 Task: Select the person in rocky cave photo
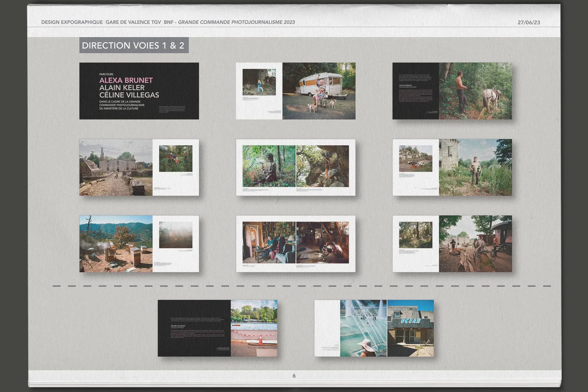click(x=323, y=166)
